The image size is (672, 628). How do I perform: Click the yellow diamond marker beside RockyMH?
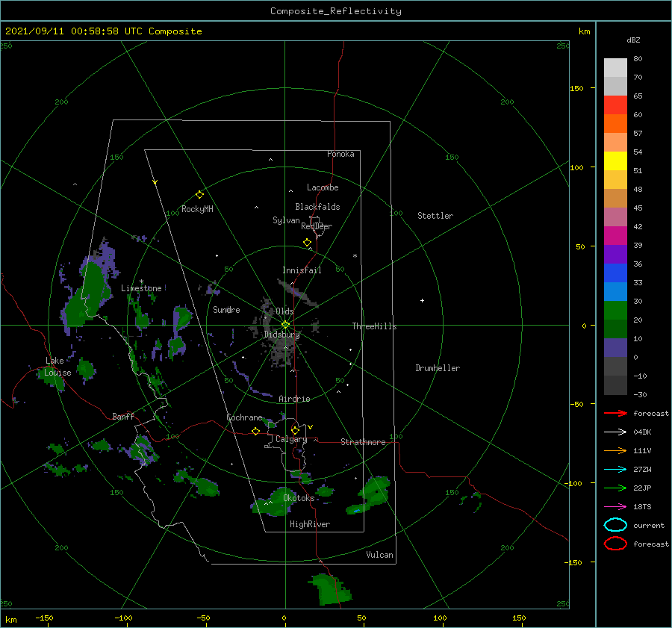coord(199,195)
